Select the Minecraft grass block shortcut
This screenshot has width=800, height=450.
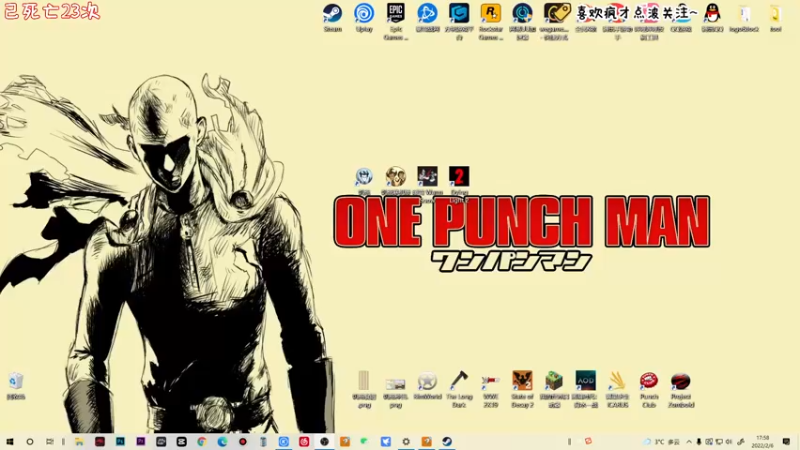pyautogui.click(x=554, y=389)
